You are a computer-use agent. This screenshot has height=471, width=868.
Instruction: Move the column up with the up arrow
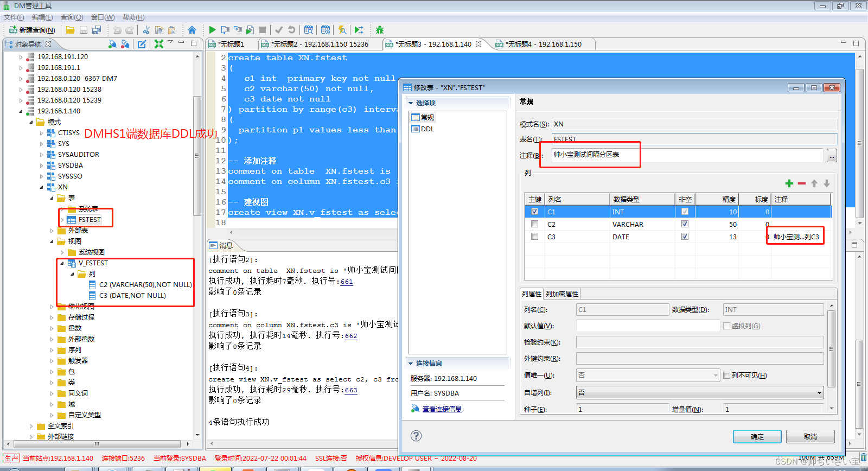[814, 183]
